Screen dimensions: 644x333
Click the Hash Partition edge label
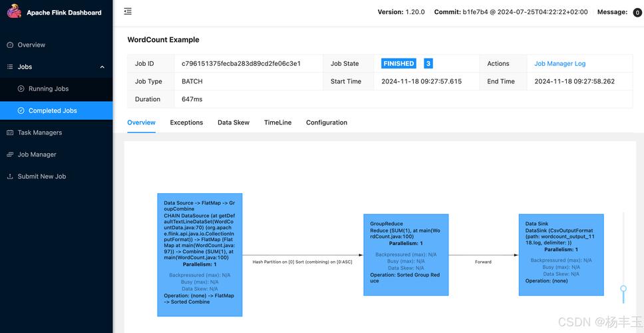point(302,262)
